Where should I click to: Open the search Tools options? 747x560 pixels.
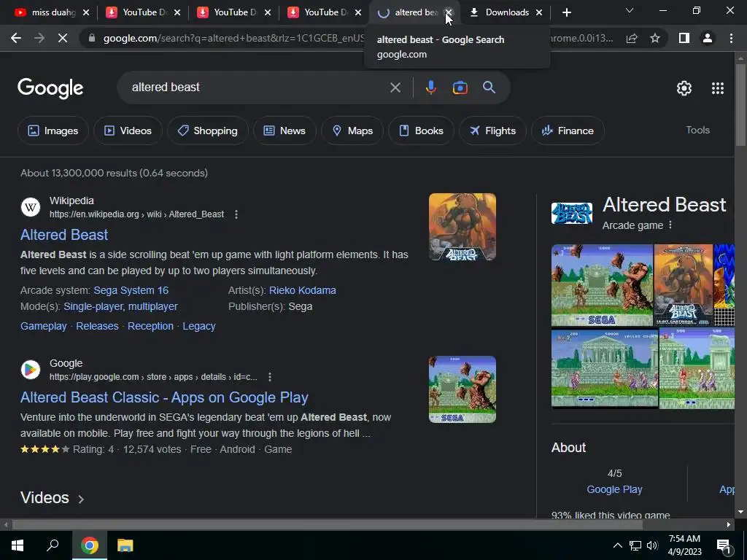pyautogui.click(x=697, y=130)
